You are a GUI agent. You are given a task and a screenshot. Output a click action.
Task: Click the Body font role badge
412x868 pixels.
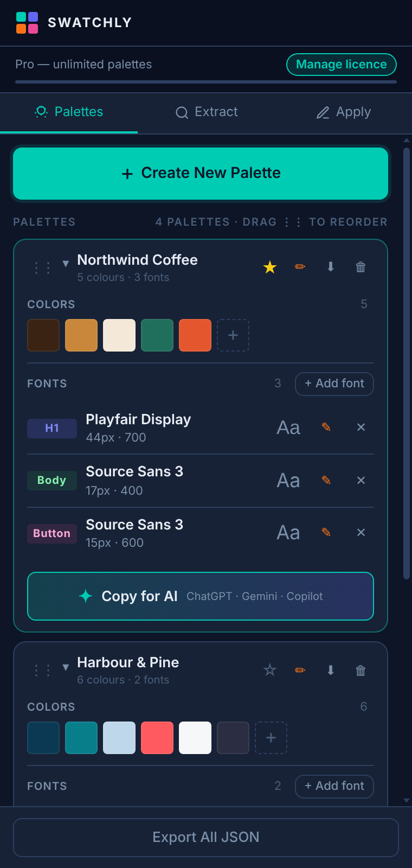(x=52, y=481)
